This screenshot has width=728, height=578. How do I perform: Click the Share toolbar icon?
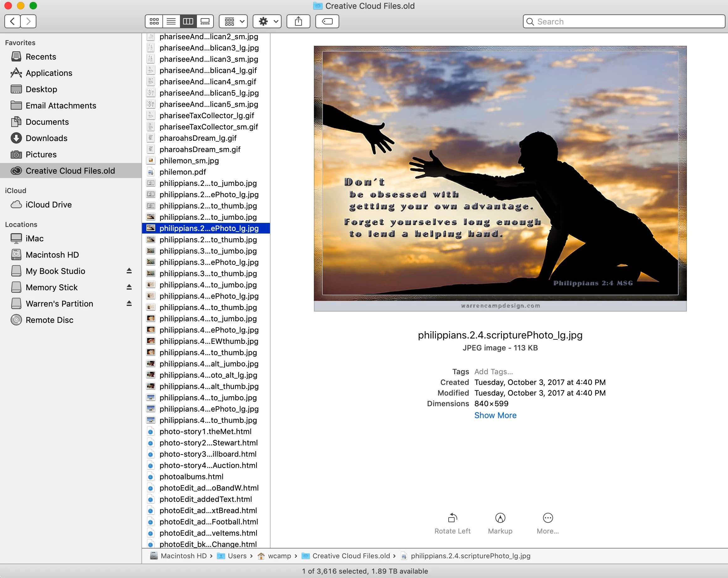click(x=298, y=22)
